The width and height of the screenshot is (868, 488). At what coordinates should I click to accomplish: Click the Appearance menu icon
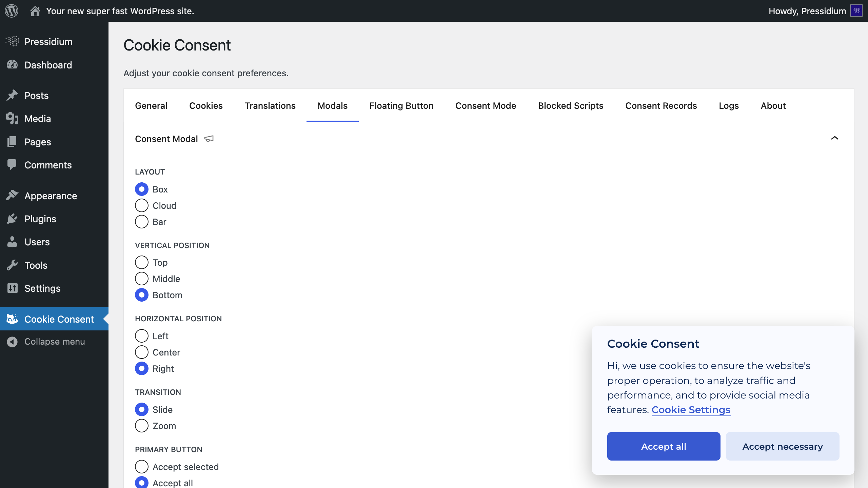coord(12,195)
